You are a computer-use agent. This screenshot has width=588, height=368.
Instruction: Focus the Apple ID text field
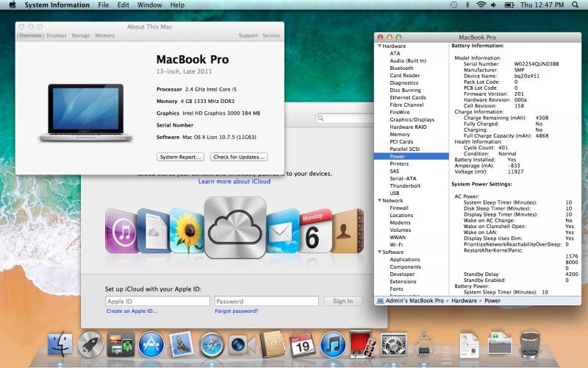point(158,301)
